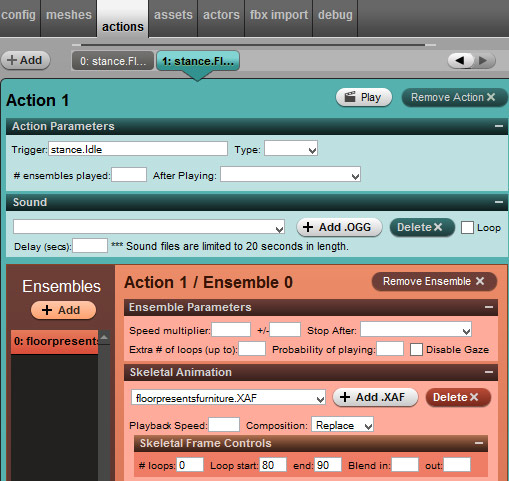
Task: Select the 0: floorpresent ensemble item
Action: [x=55, y=342]
